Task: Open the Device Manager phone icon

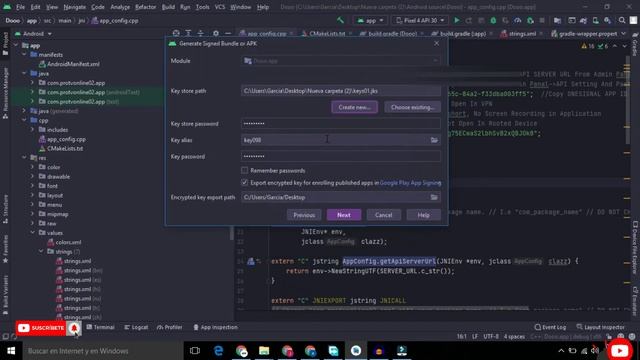Action: coord(596,20)
